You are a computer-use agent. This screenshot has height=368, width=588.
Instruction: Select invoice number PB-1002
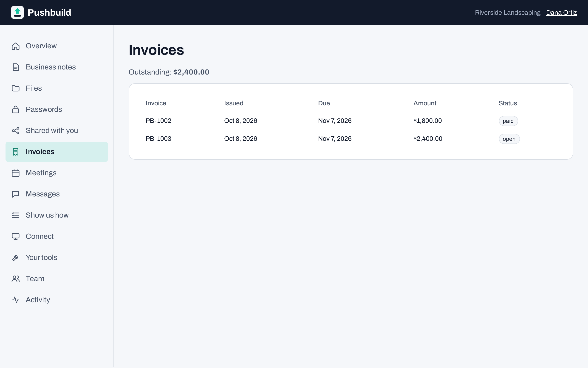158,121
